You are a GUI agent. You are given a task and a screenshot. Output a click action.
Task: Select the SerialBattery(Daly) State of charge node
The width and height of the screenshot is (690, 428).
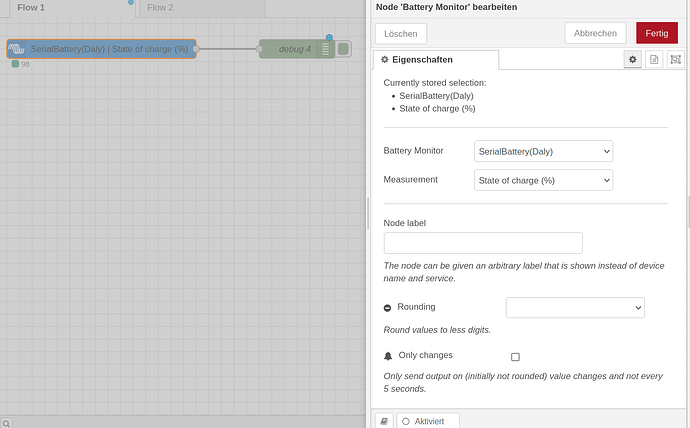tap(102, 49)
